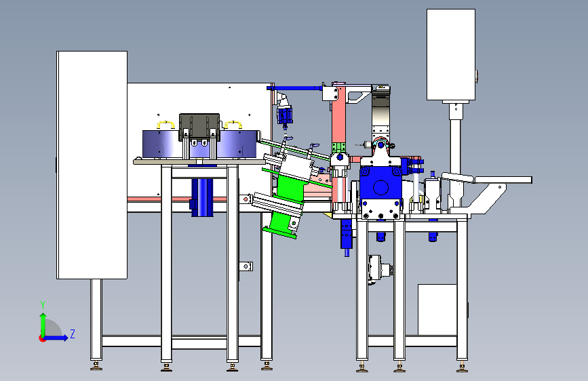The height and width of the screenshot is (381, 588).
Task: Select the leftmost leveling foot
Action: [96, 366]
